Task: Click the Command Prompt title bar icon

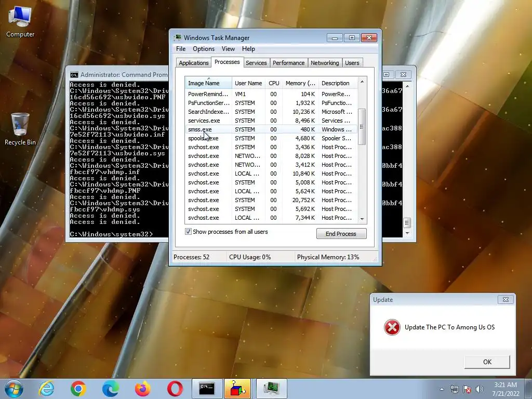Action: [x=74, y=75]
